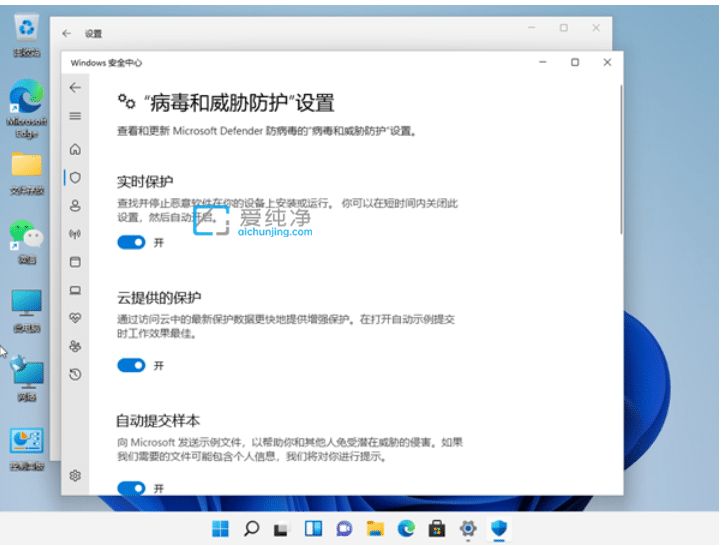Turn off 实时保护 toggle
The width and height of the screenshot is (722, 547).
click(131, 242)
